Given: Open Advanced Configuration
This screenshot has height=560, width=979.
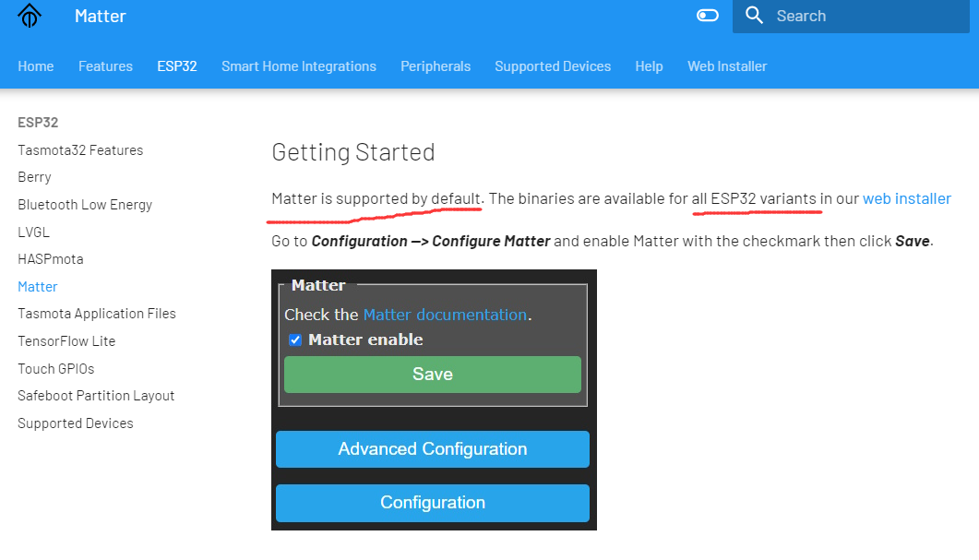Looking at the screenshot, I should (x=432, y=449).
